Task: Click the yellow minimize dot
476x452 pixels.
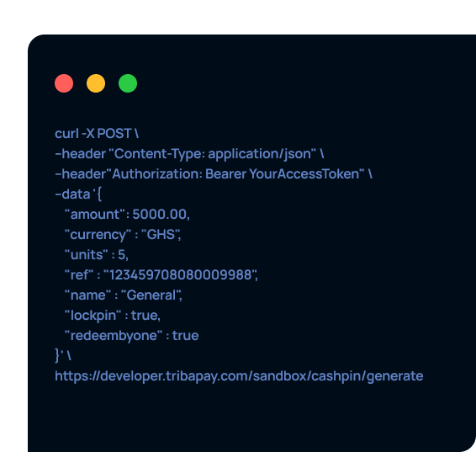Action: pos(96,83)
